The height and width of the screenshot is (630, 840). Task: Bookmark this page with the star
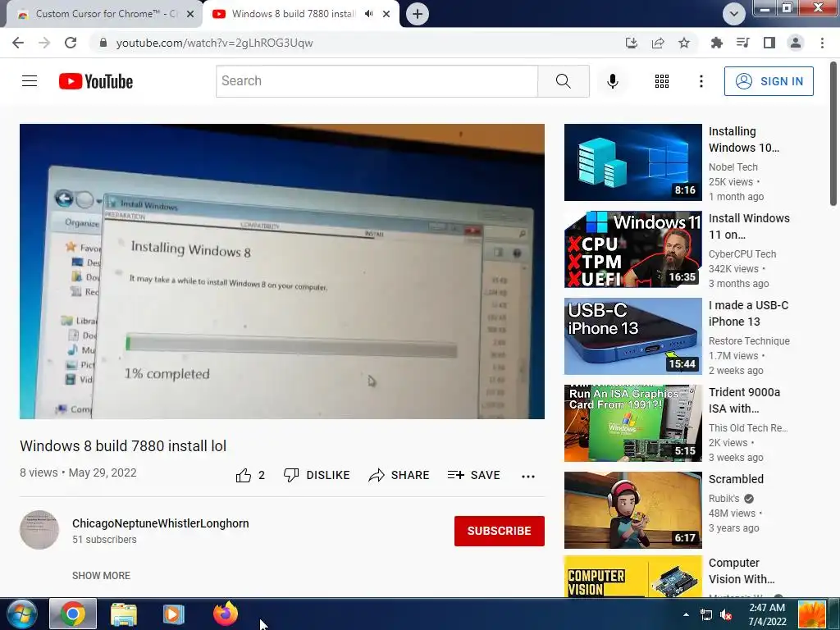pyautogui.click(x=684, y=43)
